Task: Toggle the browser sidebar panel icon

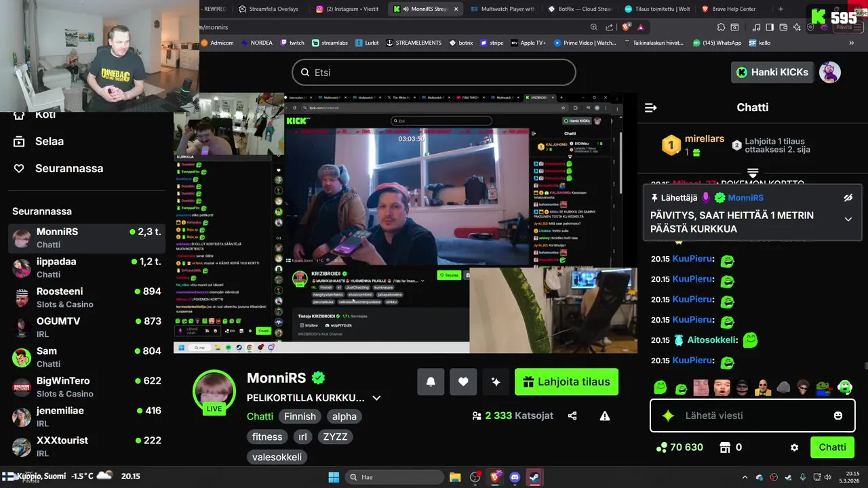Action: 770,27
